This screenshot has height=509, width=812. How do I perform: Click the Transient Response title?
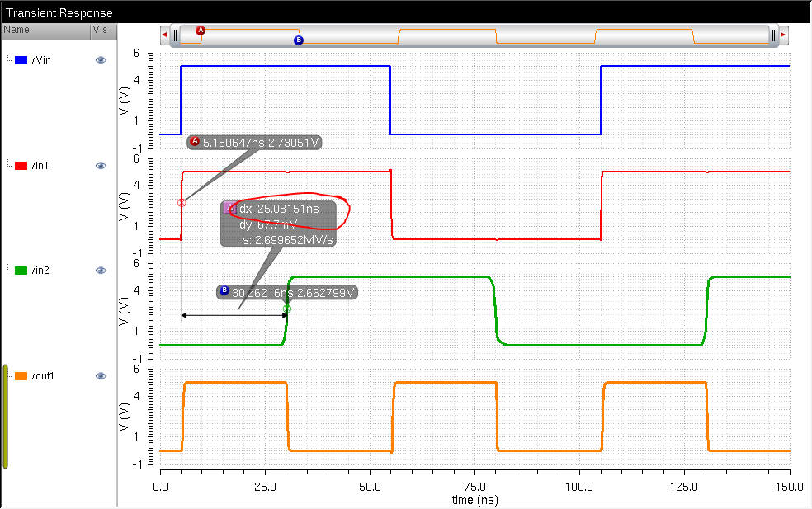59,13
